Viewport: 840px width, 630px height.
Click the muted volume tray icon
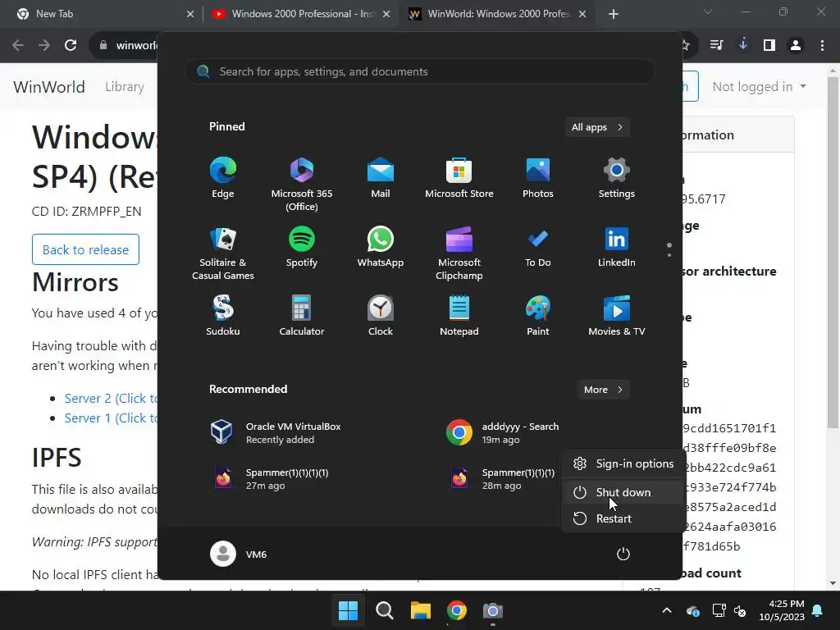point(740,610)
